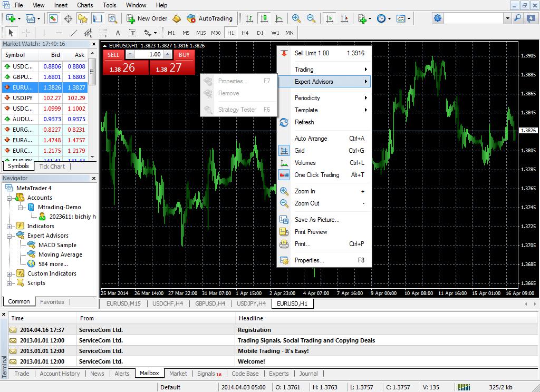Enable candlestick chart mode icon
This screenshot has width=540, height=392.
point(264,18)
